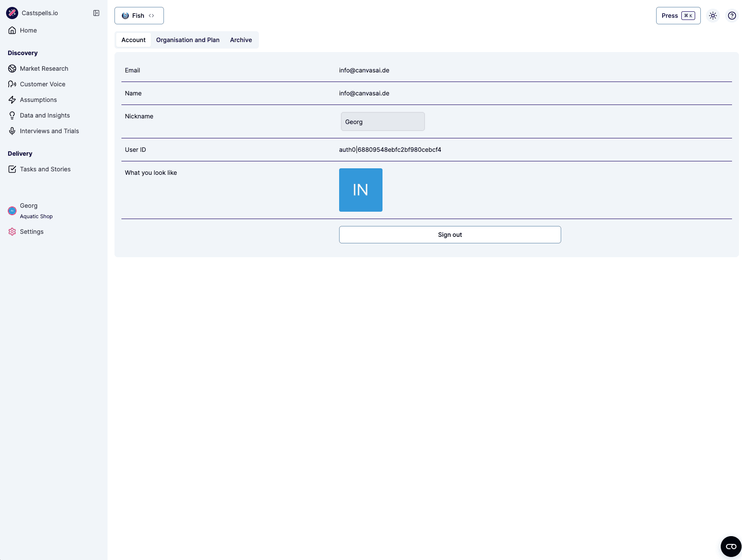Open Customer Voice in the sidebar
The height and width of the screenshot is (560, 742).
pos(42,84)
